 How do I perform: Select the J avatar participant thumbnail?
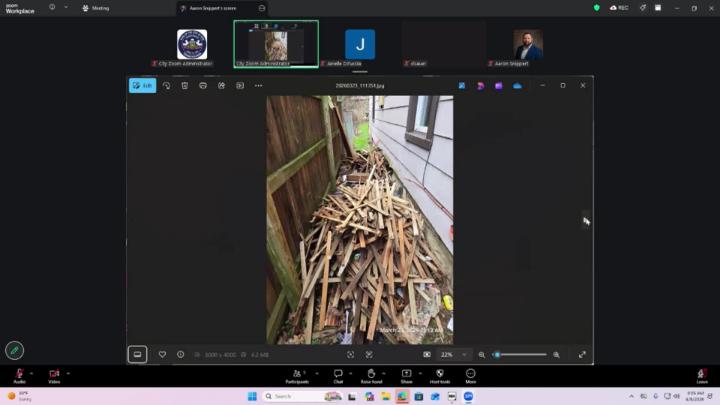click(360, 45)
